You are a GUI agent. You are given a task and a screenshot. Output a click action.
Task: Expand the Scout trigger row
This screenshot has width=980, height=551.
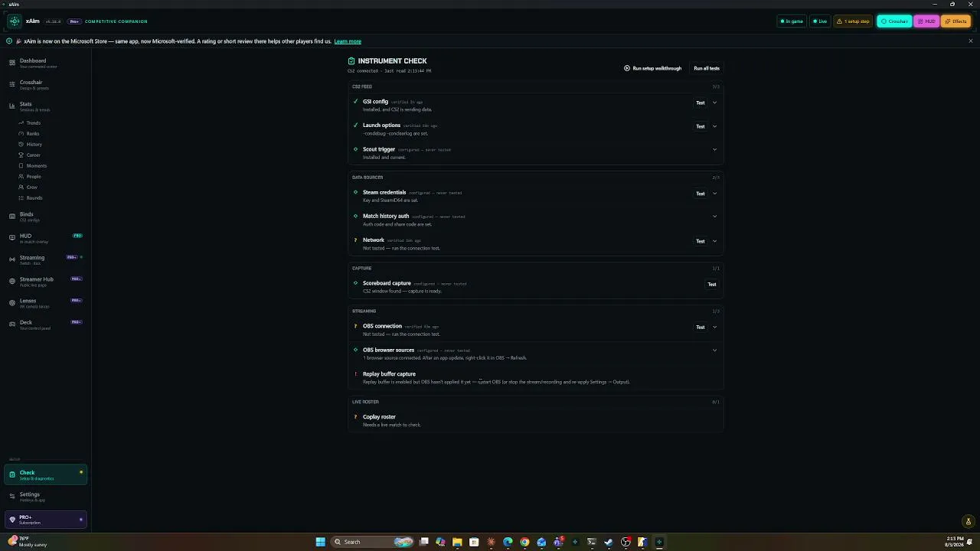pyautogui.click(x=714, y=150)
